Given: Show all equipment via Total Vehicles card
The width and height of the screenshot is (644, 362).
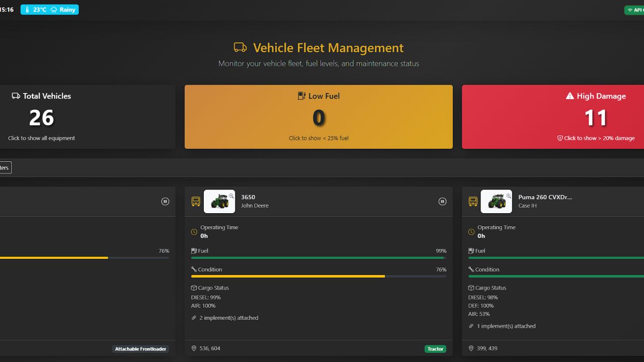Looking at the screenshot, I should (x=42, y=117).
